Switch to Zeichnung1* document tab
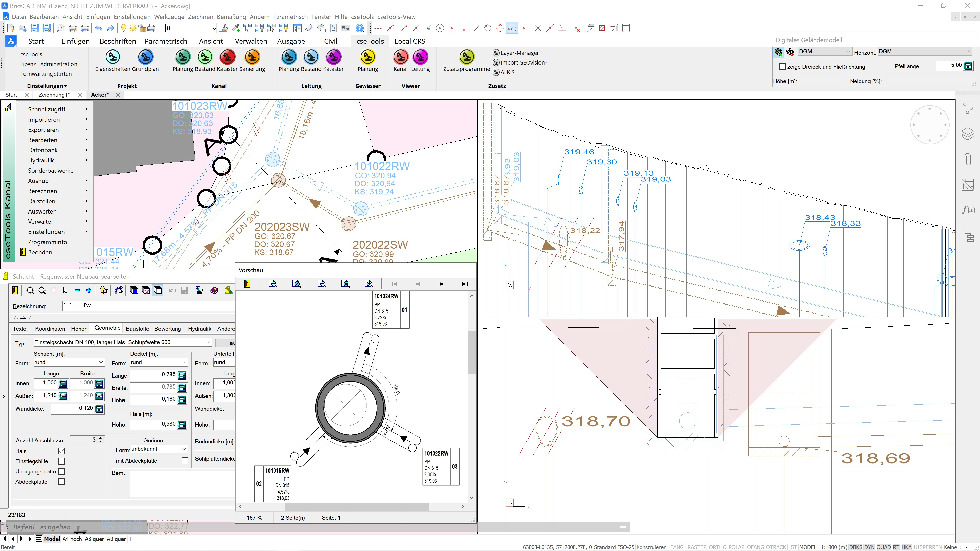The height and width of the screenshot is (551, 980). (54, 95)
